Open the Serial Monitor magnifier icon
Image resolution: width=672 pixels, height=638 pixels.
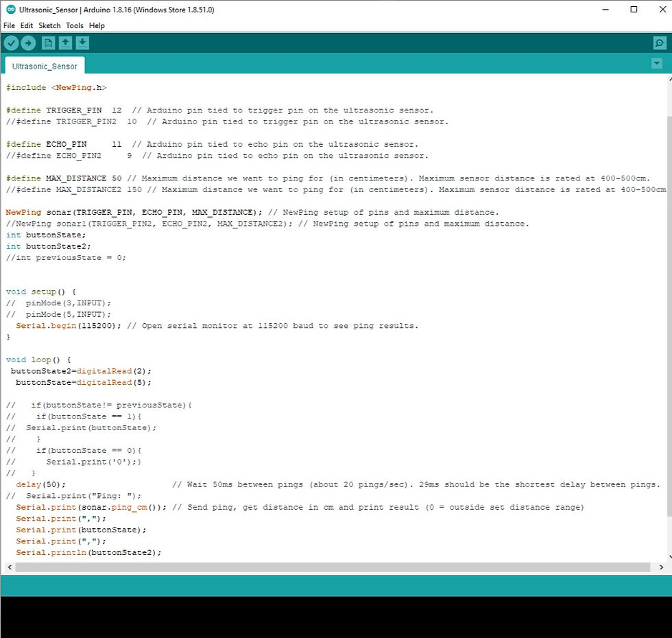click(x=660, y=43)
